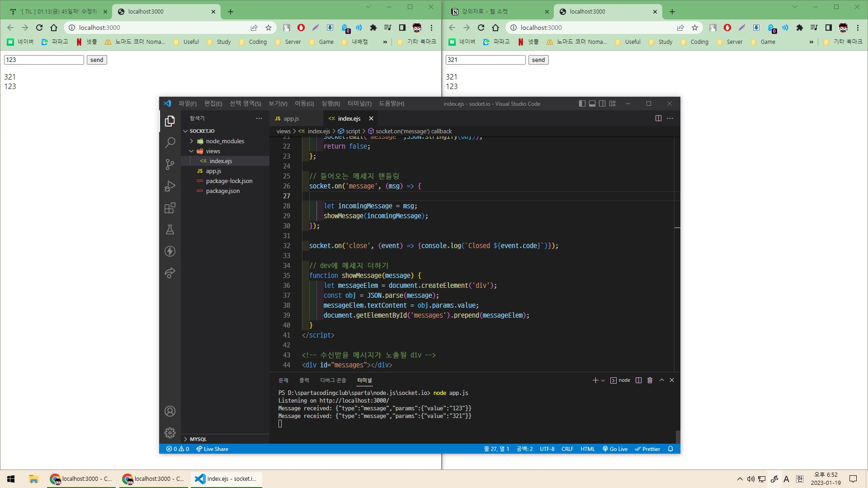The width and height of the screenshot is (868, 488).
Task: Expand the MYSQL section
Action: [x=198, y=439]
